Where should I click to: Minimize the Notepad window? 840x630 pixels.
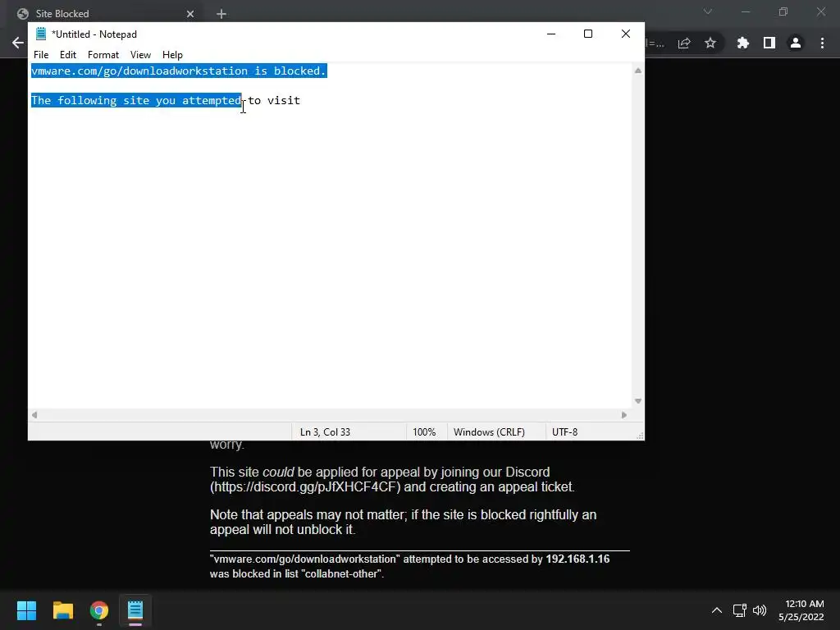pyautogui.click(x=550, y=34)
